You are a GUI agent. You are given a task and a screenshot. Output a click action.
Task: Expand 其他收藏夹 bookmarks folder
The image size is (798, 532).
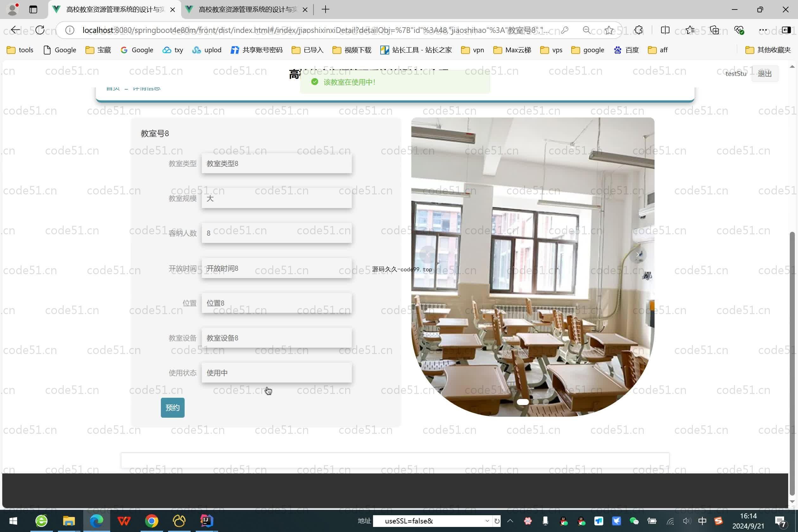click(x=768, y=50)
